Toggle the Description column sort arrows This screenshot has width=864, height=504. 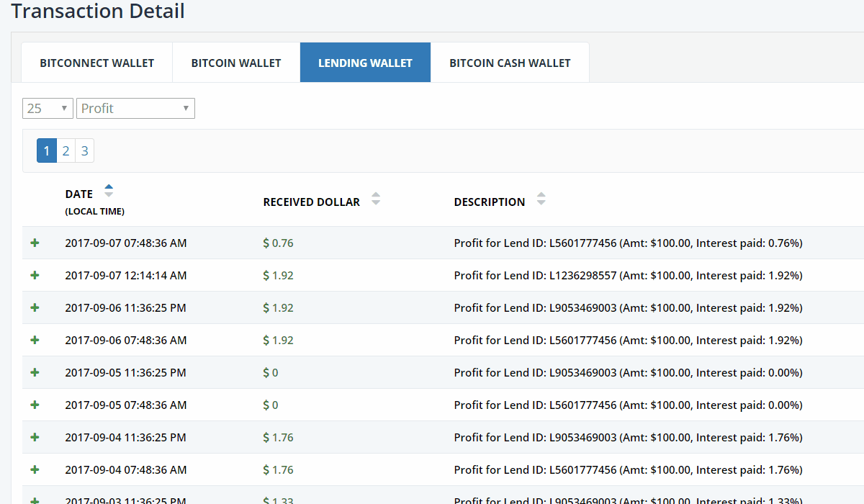pos(541,199)
